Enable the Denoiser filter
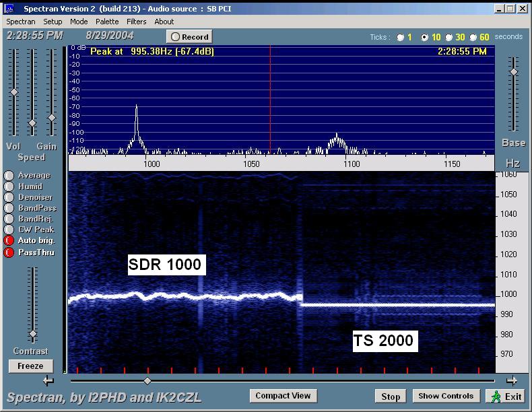532x412 pixels. 9,197
